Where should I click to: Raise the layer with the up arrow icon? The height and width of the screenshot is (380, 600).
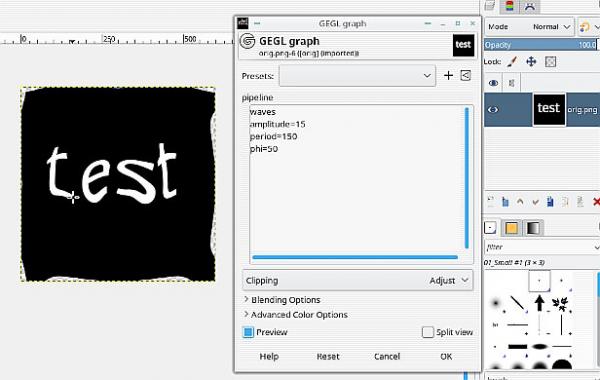[520, 202]
